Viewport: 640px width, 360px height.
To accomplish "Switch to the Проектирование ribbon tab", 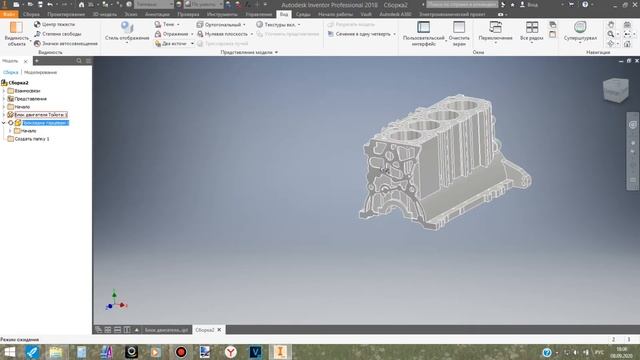I will pos(66,14).
